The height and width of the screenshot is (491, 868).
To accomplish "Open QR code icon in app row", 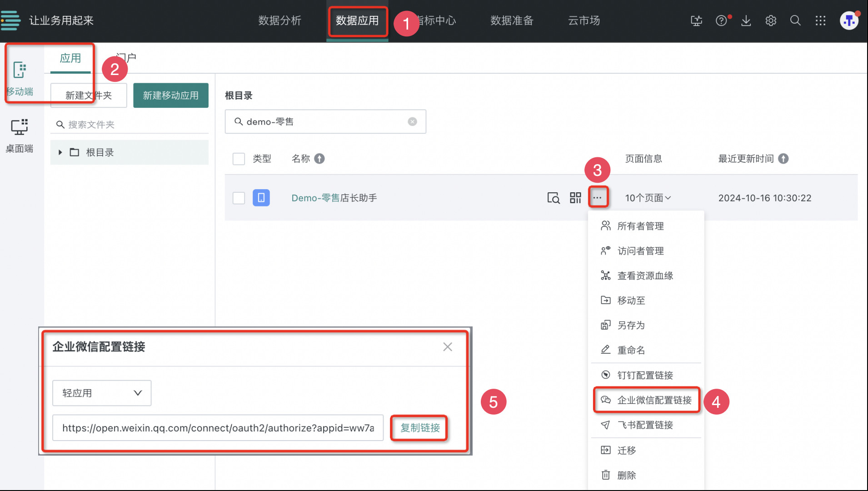I will pyautogui.click(x=575, y=198).
